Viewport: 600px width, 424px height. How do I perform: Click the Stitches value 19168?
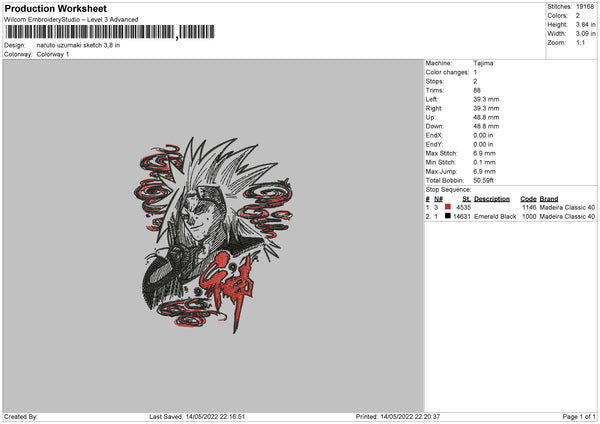[x=585, y=7]
